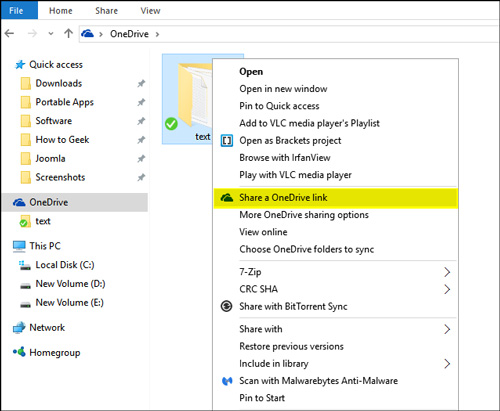The height and width of the screenshot is (411, 500).
Task: Choose Add to VLC media player's Playlist
Action: coord(309,123)
